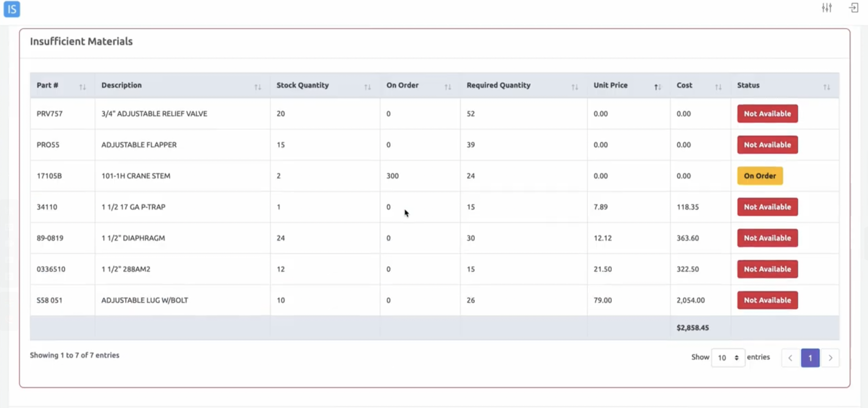Click On Order status badge for 17105B
This screenshot has width=868, height=408.
760,176
